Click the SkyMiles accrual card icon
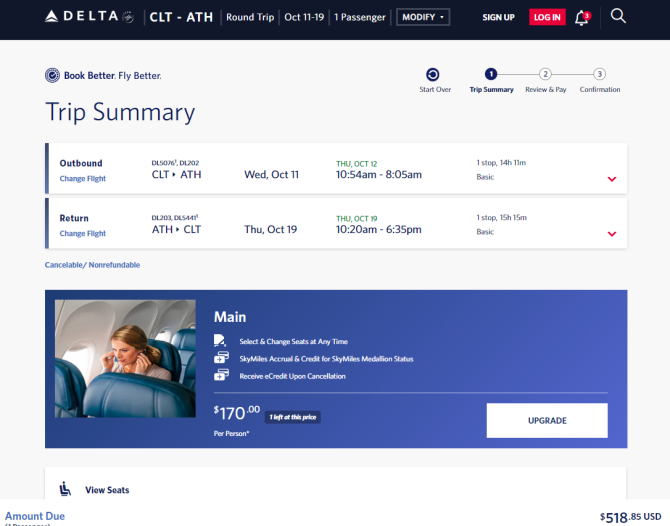The image size is (670, 526). click(221, 357)
